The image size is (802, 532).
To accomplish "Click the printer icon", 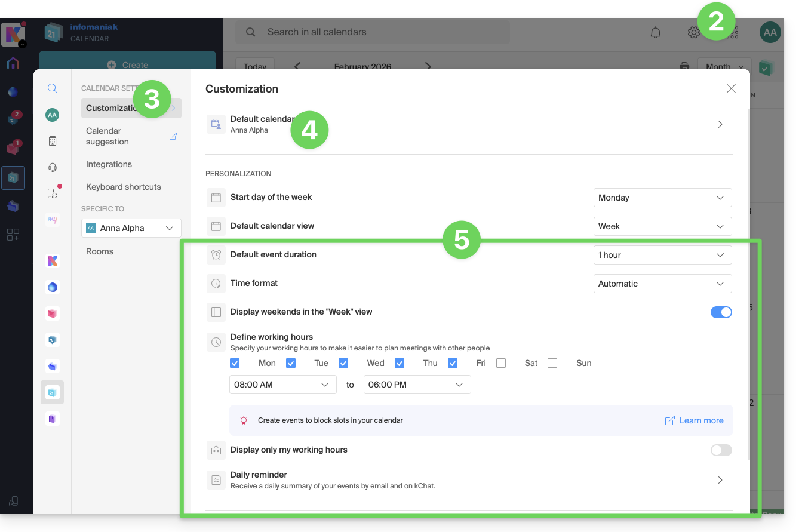I will (684, 66).
